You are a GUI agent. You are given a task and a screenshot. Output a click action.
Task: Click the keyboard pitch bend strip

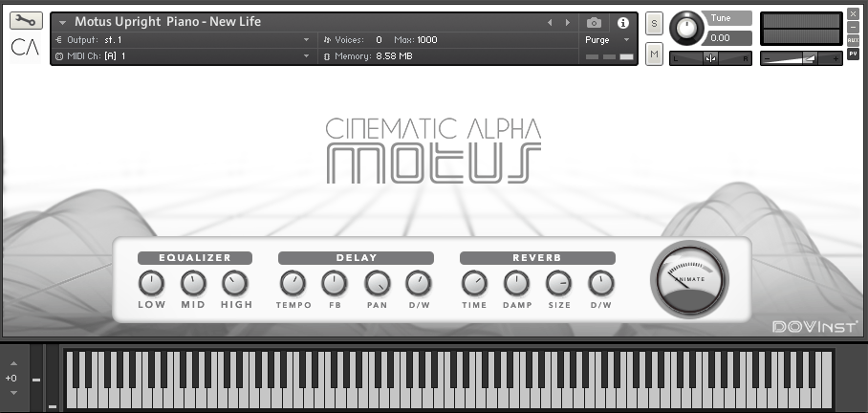[36, 379]
